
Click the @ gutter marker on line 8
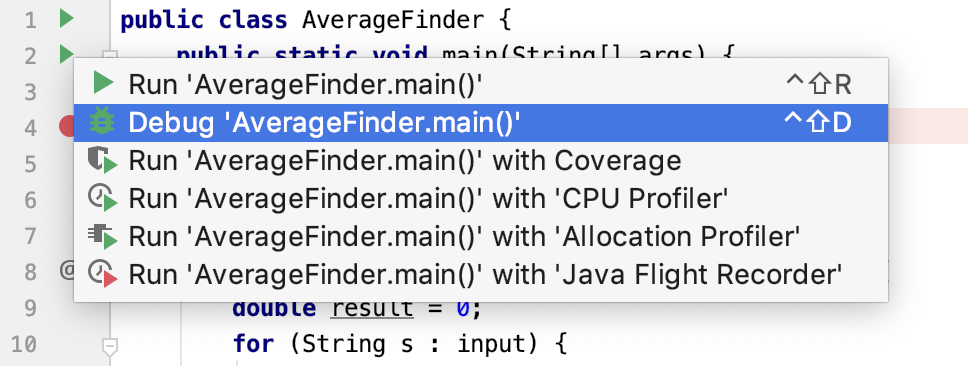click(x=67, y=272)
